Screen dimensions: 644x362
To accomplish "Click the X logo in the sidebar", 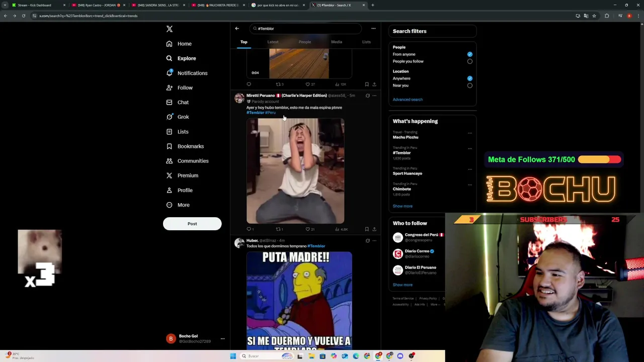I will pos(170,29).
